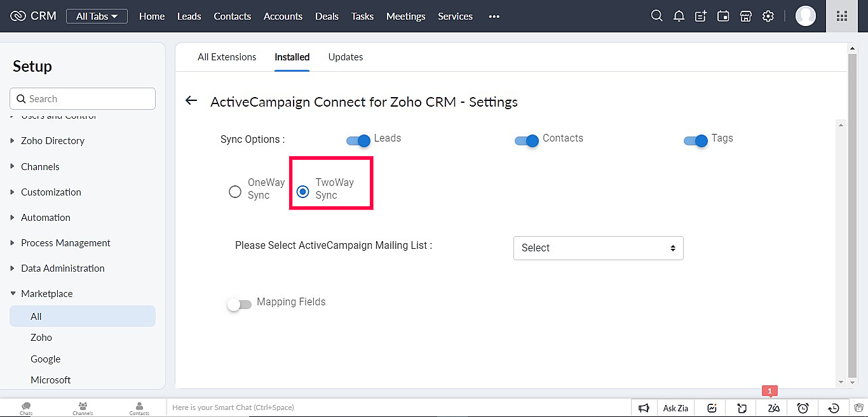Viewport: 868px width, 417px height.
Task: Click the icon right of Ask Zia
Action: pos(712,408)
